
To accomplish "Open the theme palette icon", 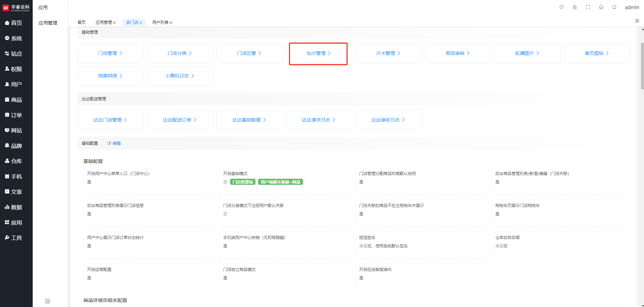I will [561, 7].
